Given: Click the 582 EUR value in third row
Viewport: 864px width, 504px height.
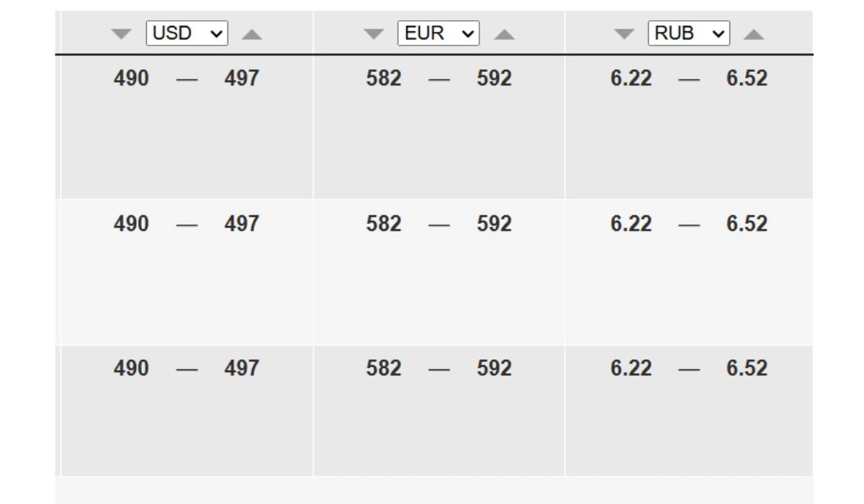Looking at the screenshot, I should [x=384, y=368].
